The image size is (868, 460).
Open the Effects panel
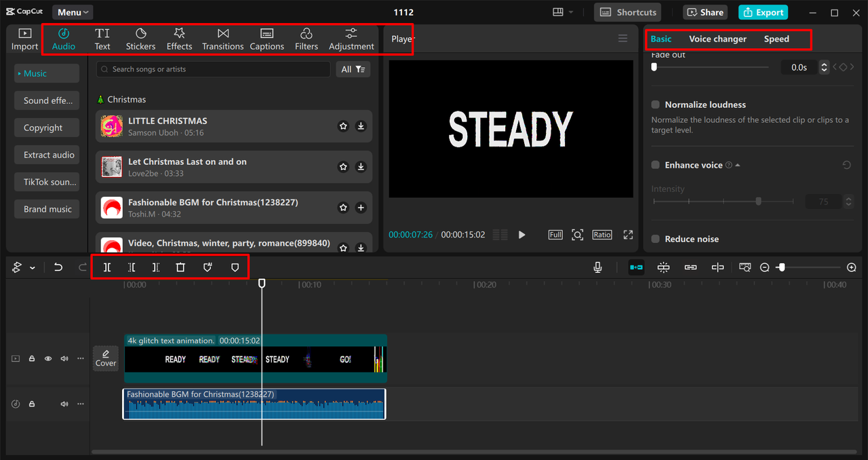[x=179, y=39]
